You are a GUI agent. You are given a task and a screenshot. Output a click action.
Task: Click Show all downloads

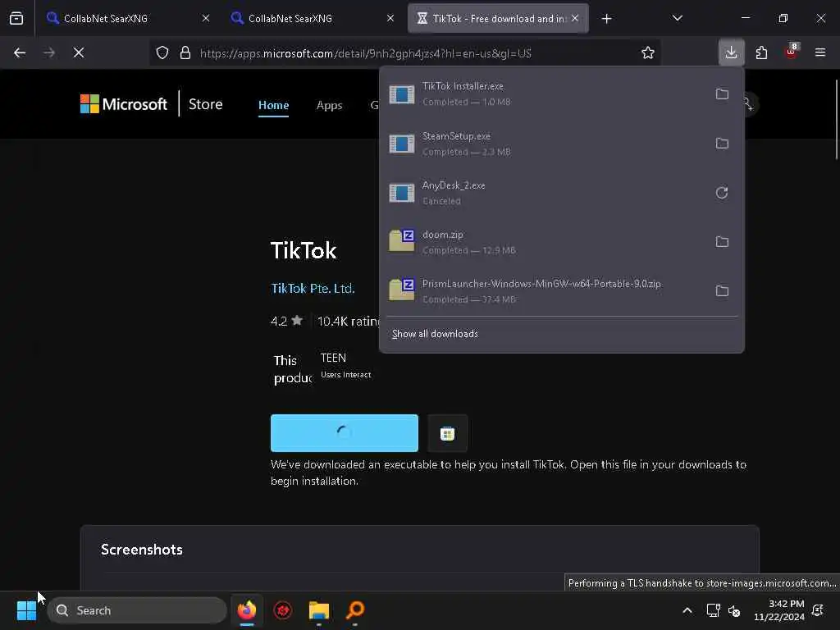pos(435,334)
